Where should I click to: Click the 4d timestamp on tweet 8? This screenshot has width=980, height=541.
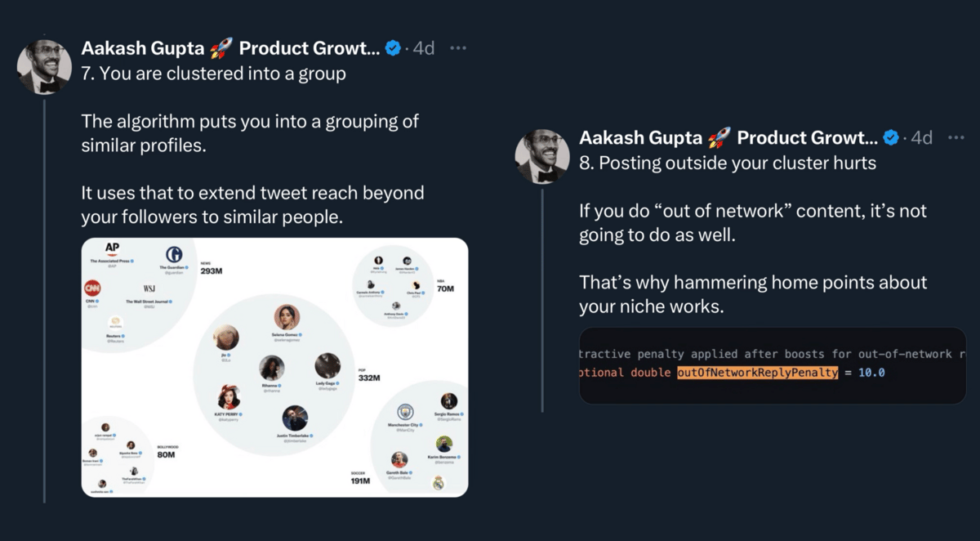(x=921, y=137)
